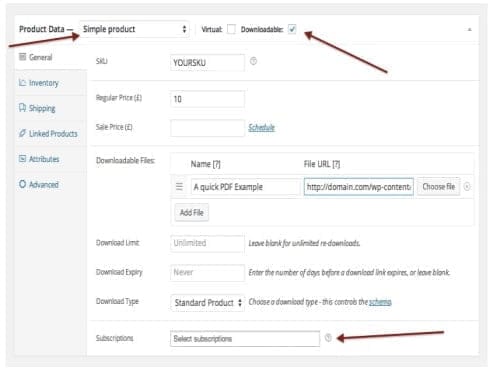Open the Simple product type dropdown
The width and height of the screenshot is (500, 375).
(134, 29)
